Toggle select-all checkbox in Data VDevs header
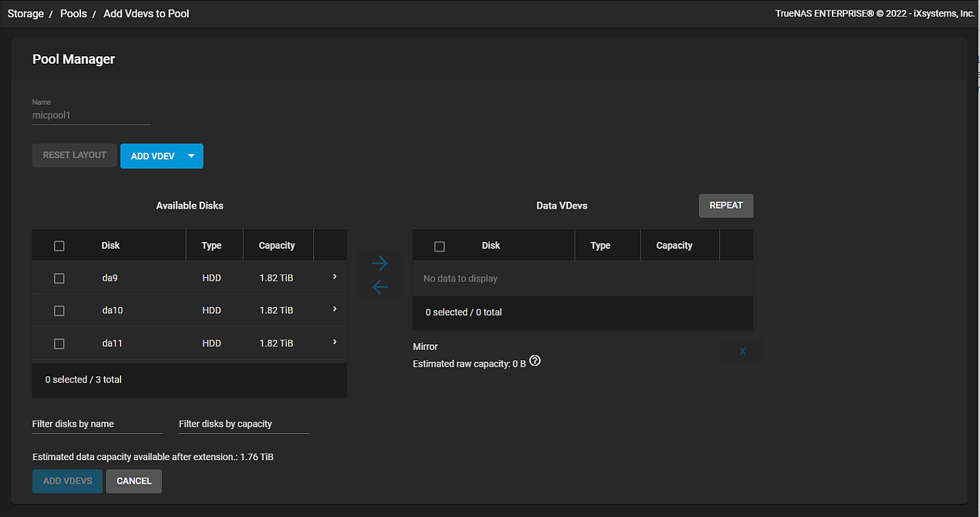Screen dimensions: 980x517 [439, 246]
